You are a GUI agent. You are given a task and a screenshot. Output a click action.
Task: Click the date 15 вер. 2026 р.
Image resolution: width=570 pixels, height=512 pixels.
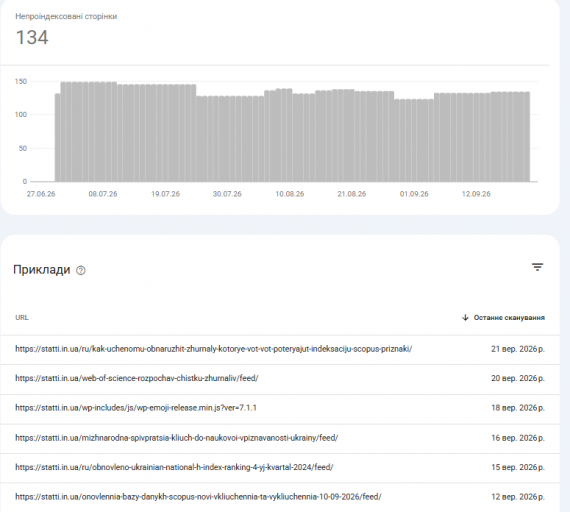[518, 467]
